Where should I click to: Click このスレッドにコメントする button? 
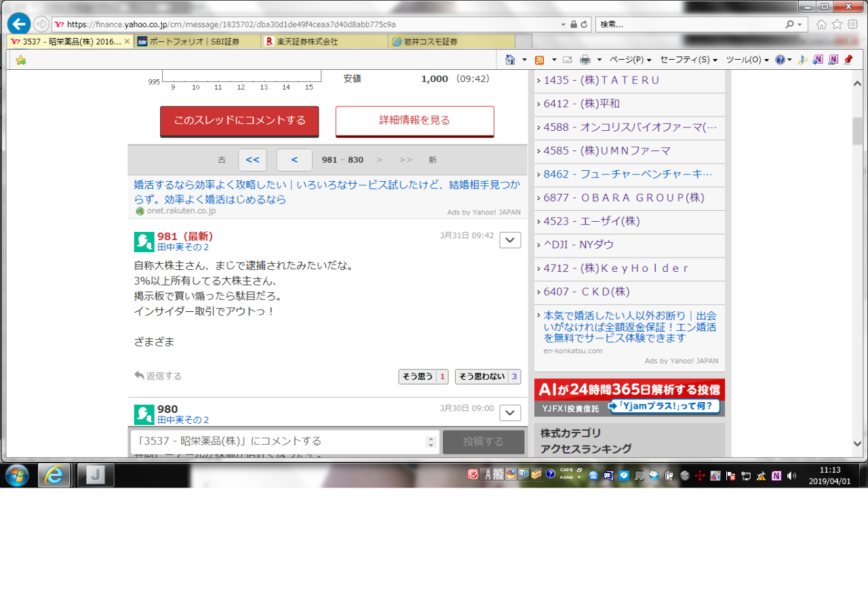click(239, 121)
